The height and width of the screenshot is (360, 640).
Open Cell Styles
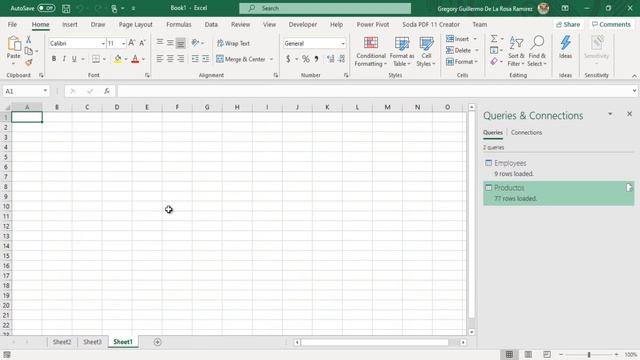click(426, 51)
